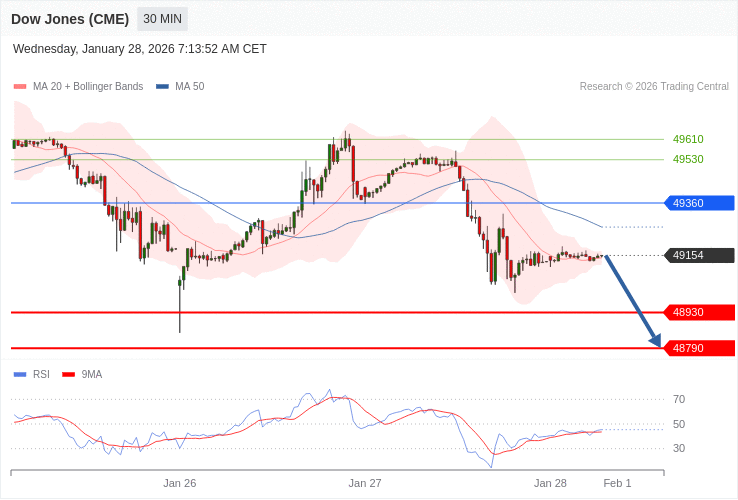
Task: Click the red 9MA legend marker
Action: click(x=68, y=375)
